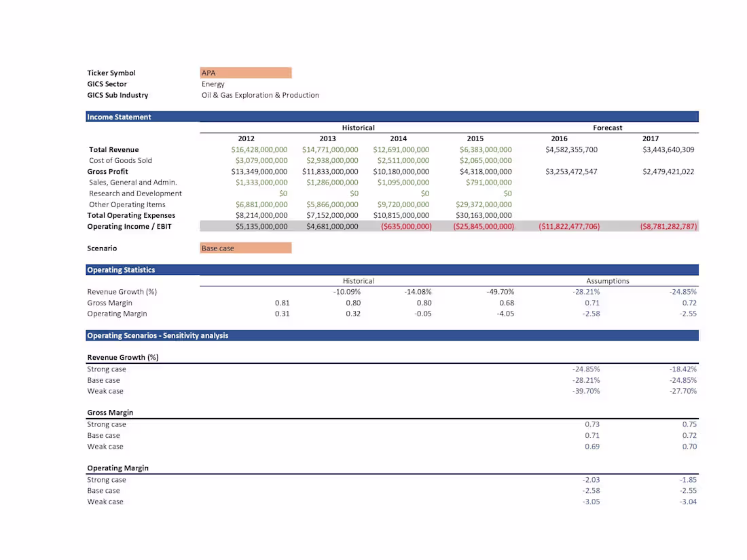This screenshot has width=747, height=560.
Task: Click the APA ticker symbol input cell
Action: (x=244, y=73)
